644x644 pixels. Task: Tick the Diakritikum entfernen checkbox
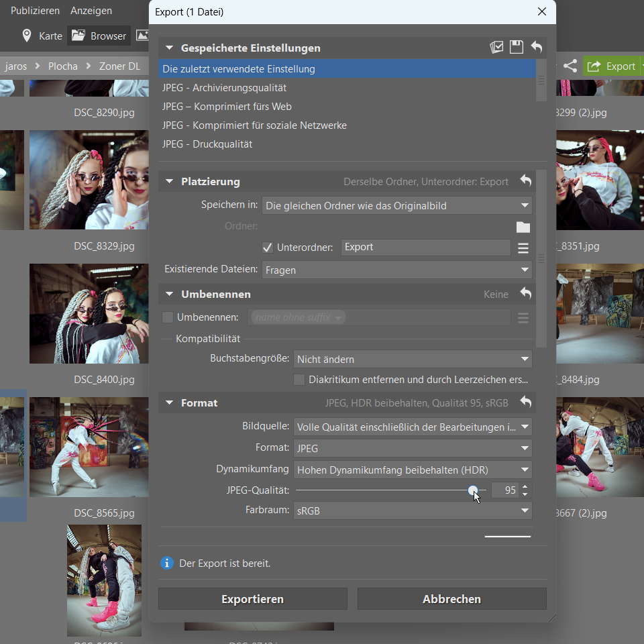click(x=300, y=380)
